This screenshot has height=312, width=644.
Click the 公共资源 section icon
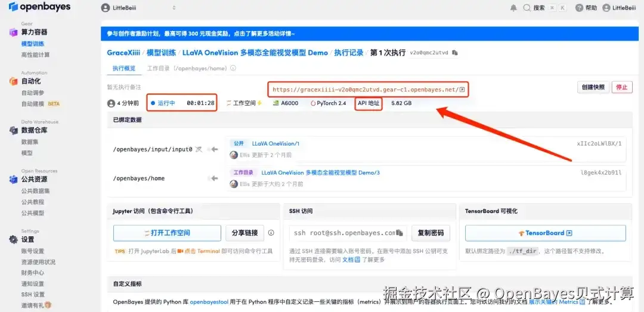pyautogui.click(x=14, y=179)
